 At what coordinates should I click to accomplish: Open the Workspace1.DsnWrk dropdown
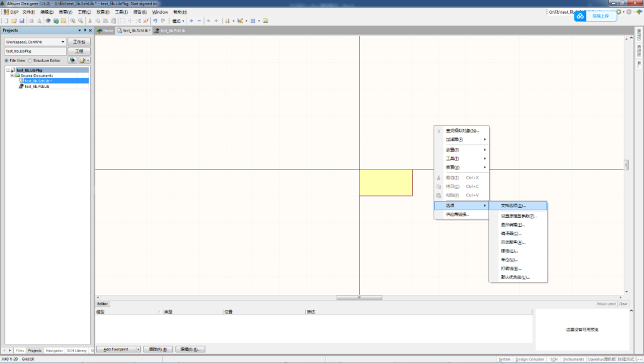(63, 42)
